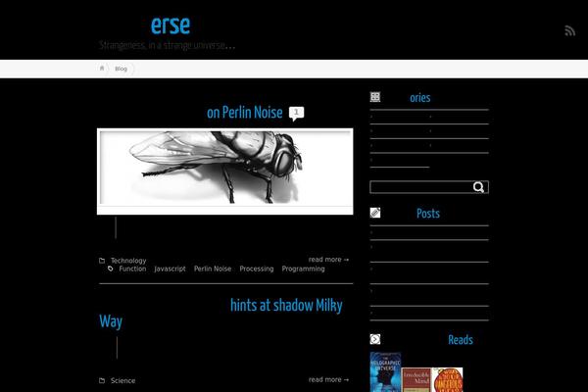Open the Perlin Noise tag

213,269
